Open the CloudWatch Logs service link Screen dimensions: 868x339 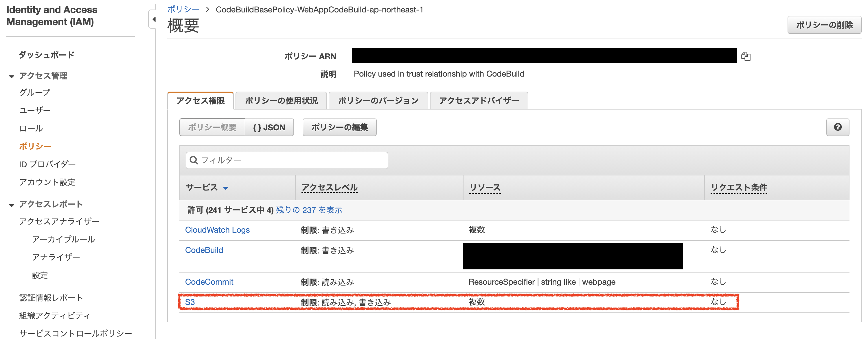pyautogui.click(x=217, y=230)
